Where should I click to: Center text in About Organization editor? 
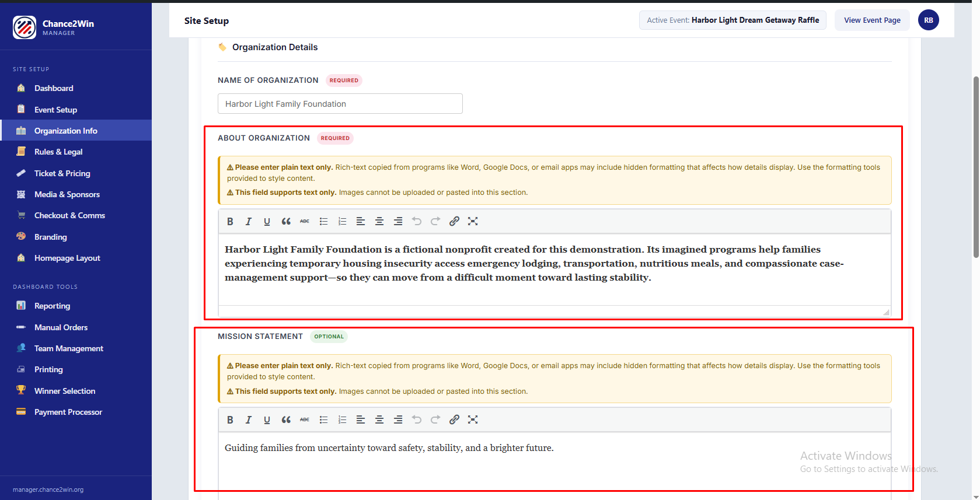pos(379,221)
